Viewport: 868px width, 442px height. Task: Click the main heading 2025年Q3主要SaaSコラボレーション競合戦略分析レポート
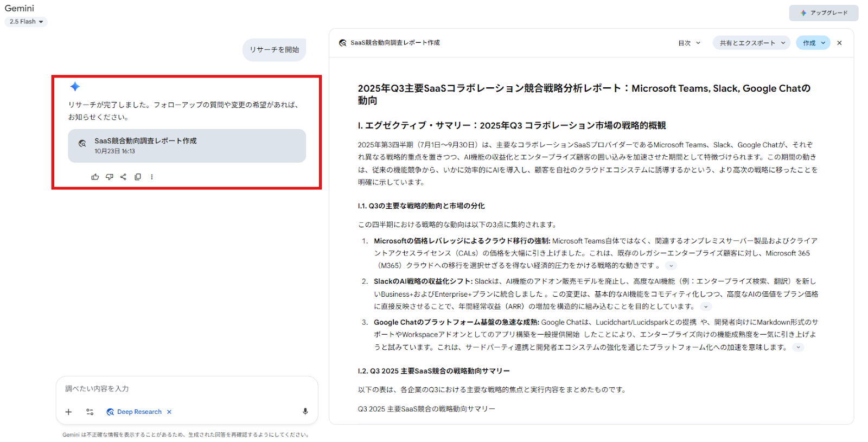click(584, 94)
